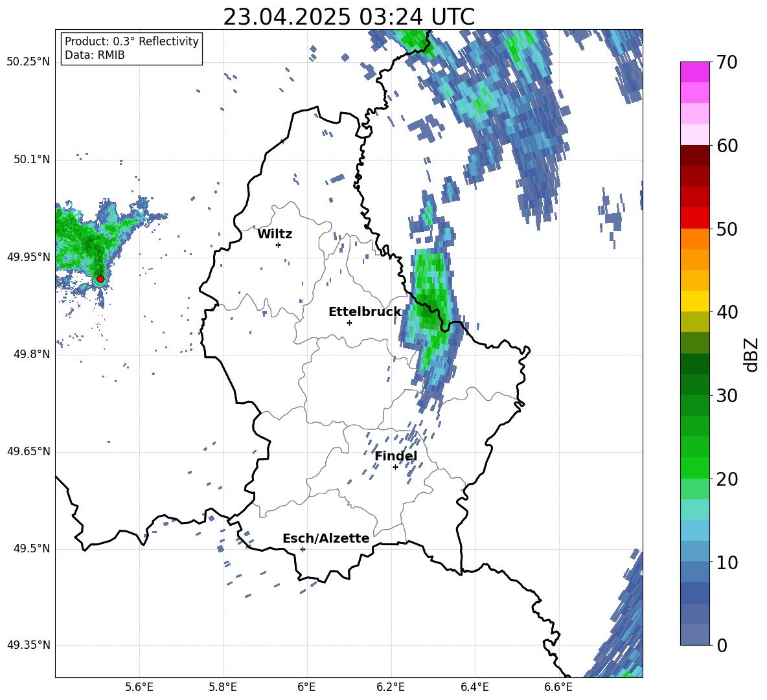
Task: Click the Ettelbruck city label
Action: pyautogui.click(x=365, y=312)
